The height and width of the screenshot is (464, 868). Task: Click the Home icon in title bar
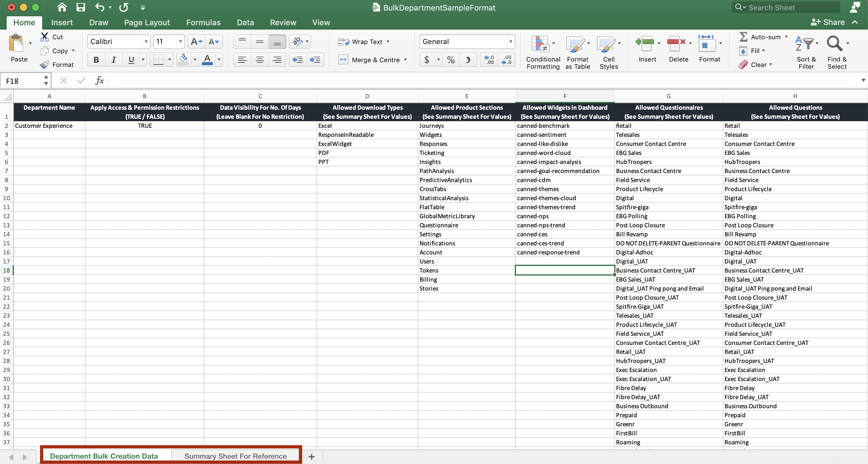pos(62,8)
